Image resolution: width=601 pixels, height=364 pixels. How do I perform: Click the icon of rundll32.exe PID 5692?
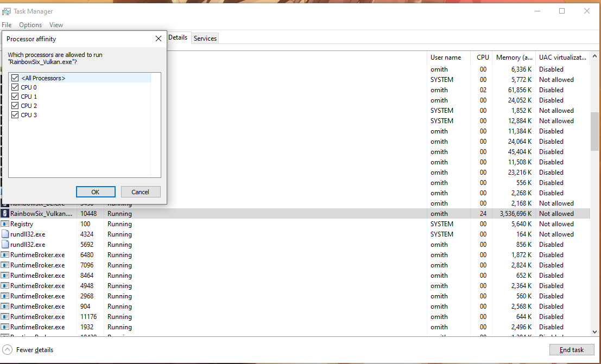click(x=5, y=245)
